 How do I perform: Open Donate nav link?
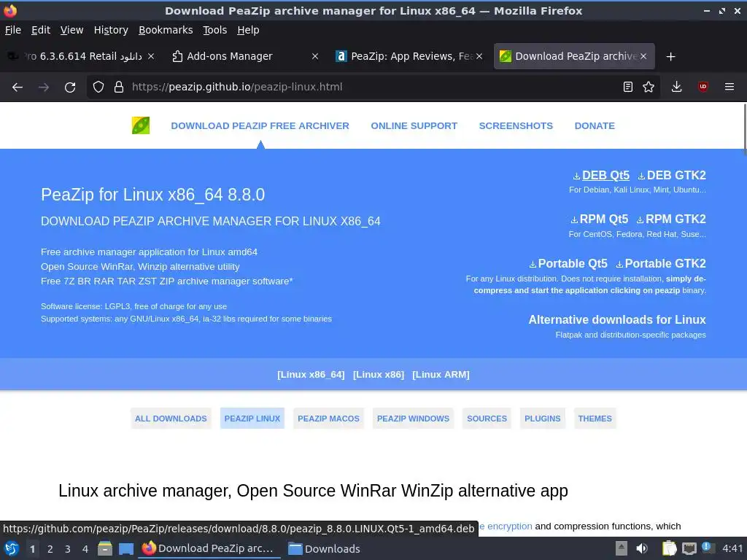[x=595, y=125]
